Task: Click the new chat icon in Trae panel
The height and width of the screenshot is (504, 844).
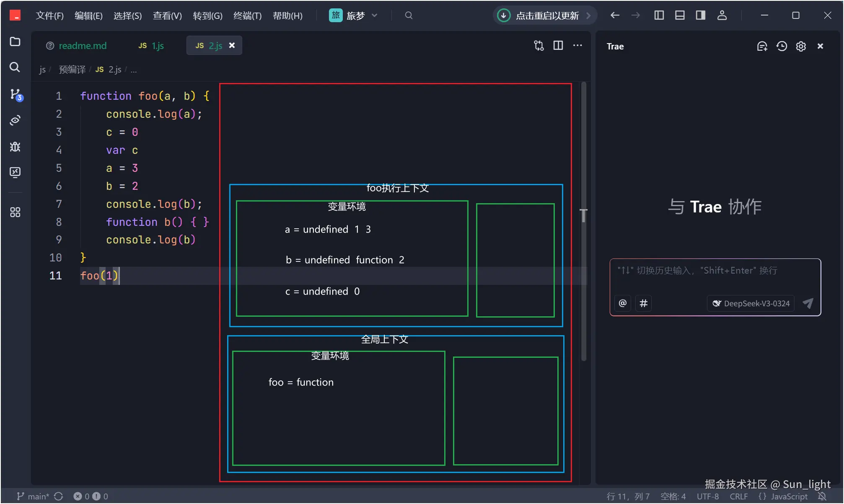Action: click(762, 46)
